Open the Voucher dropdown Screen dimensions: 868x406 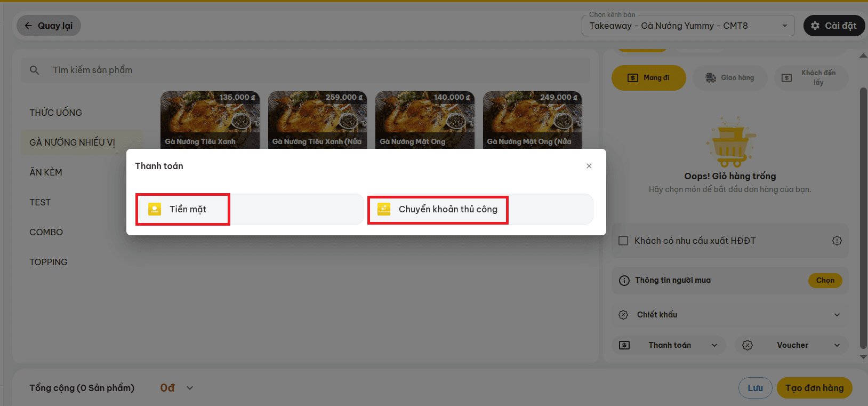click(792, 345)
